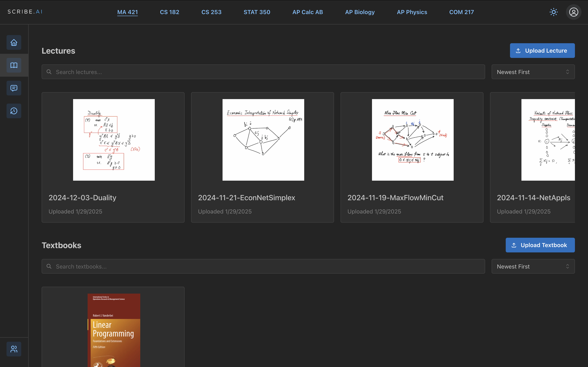Focus the Search textbooks input field
The width and height of the screenshot is (588, 367).
click(x=267, y=266)
